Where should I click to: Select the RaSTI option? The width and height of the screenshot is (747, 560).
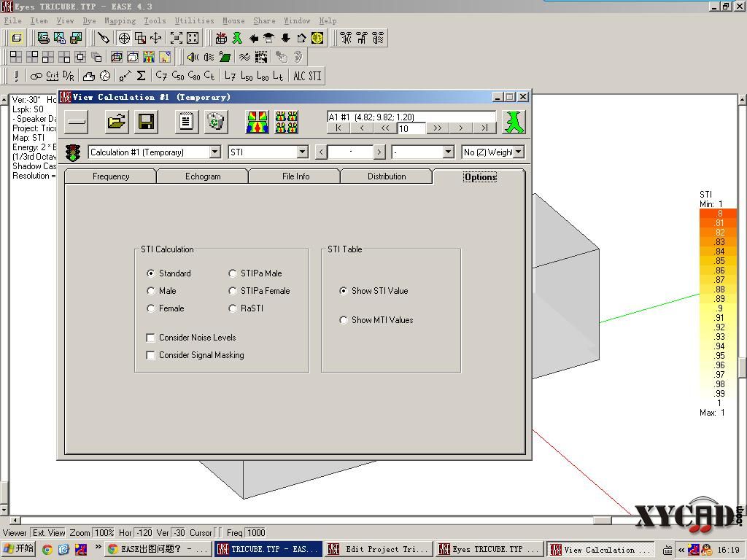pyautogui.click(x=246, y=308)
